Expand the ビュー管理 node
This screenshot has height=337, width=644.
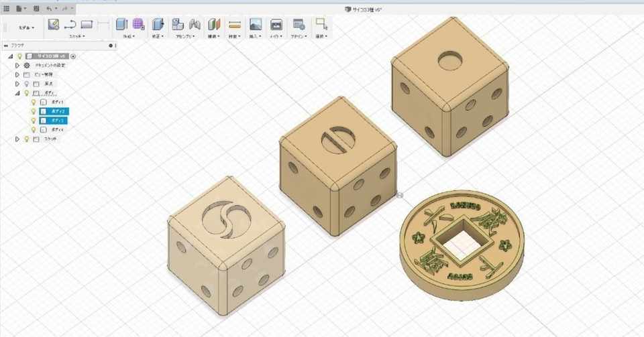pyautogui.click(x=17, y=74)
